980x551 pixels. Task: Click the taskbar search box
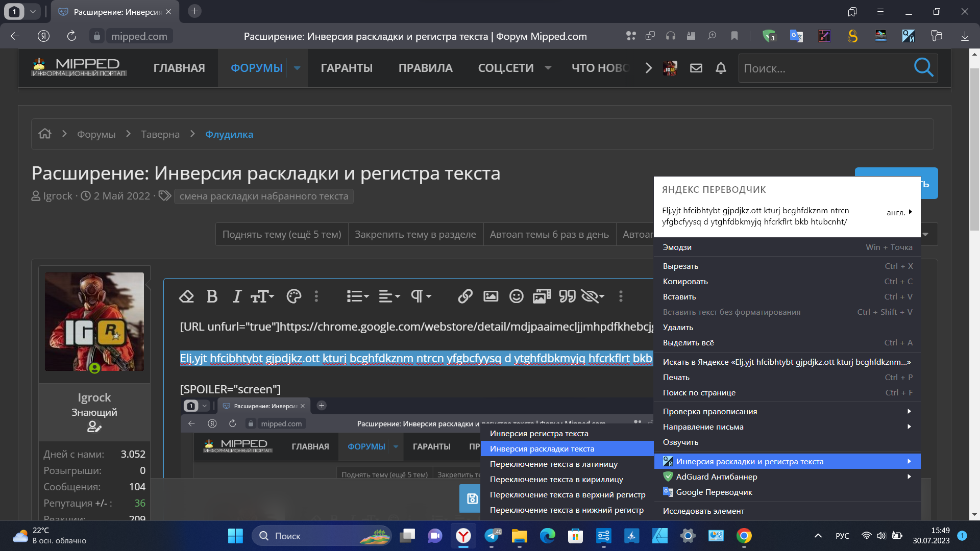[322, 536]
